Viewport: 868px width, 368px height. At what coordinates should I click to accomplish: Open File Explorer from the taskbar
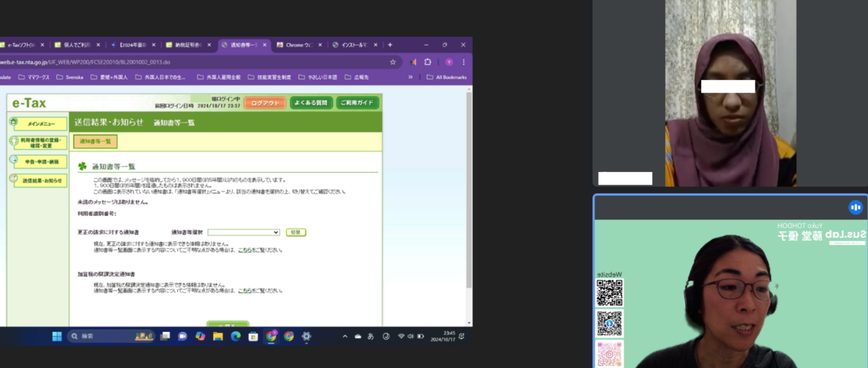click(218, 336)
